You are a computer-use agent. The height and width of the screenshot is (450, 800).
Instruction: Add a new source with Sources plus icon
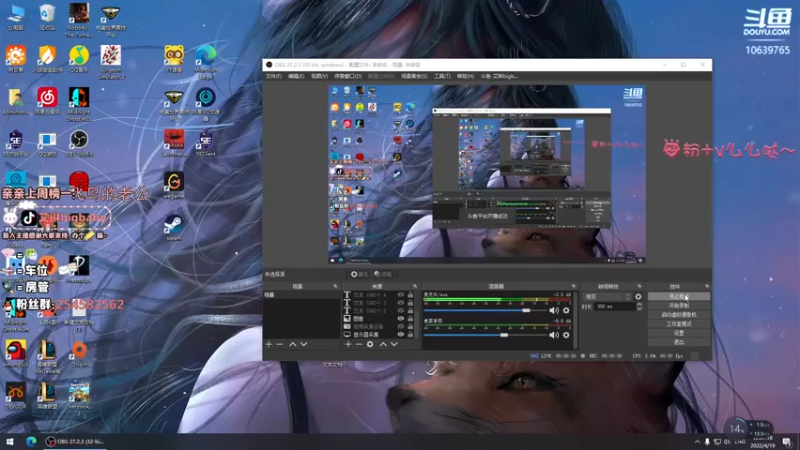[x=348, y=344]
